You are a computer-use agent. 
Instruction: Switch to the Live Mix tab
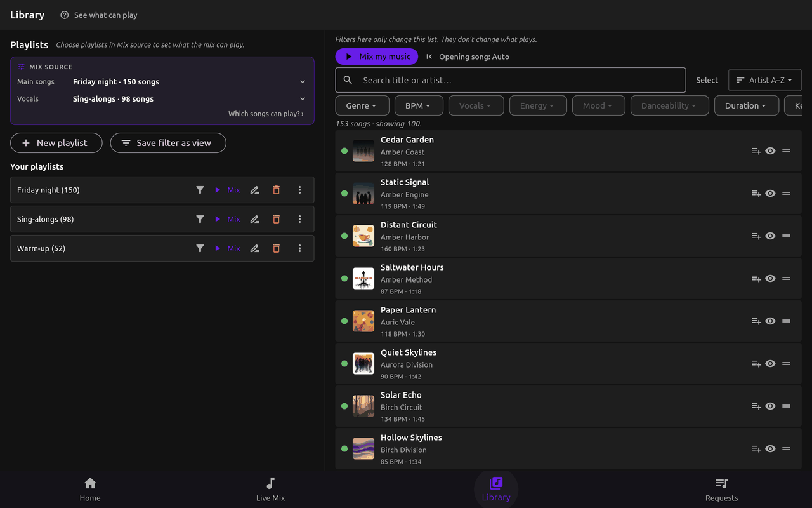pos(271,490)
